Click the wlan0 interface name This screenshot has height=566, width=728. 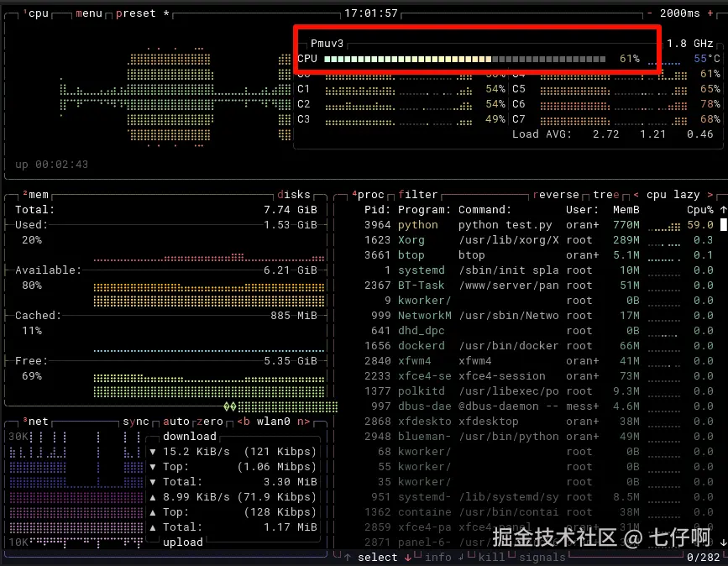click(274, 422)
